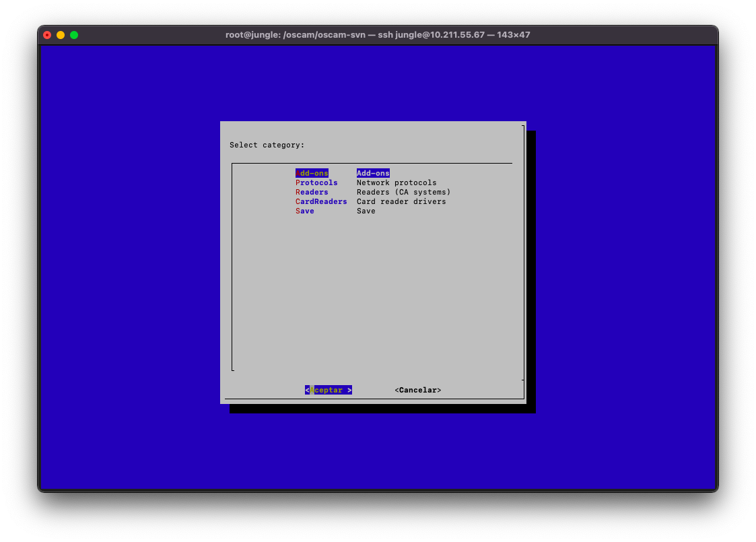The height and width of the screenshot is (542, 756).
Task: Click the 'Card reader drivers' description
Action: click(401, 201)
